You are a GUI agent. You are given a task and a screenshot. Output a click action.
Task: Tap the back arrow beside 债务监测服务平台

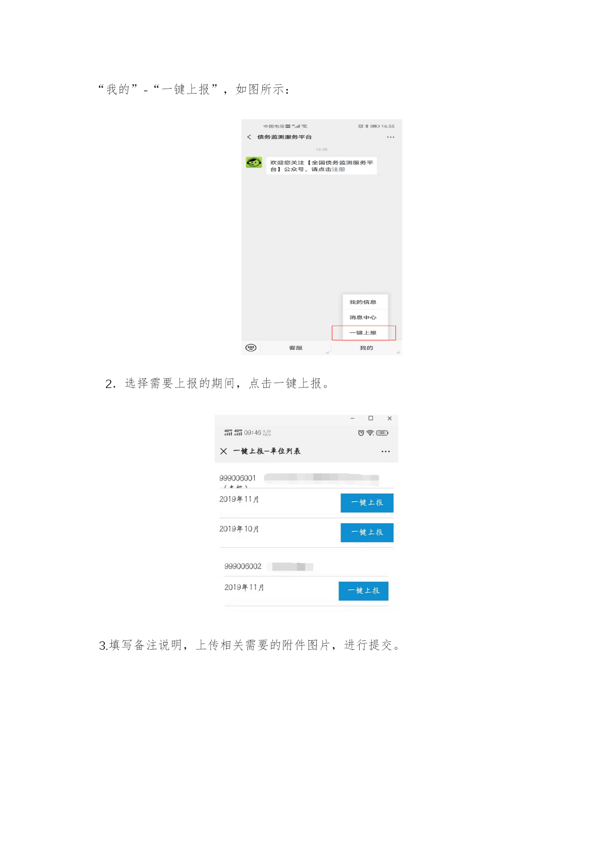tap(249, 137)
